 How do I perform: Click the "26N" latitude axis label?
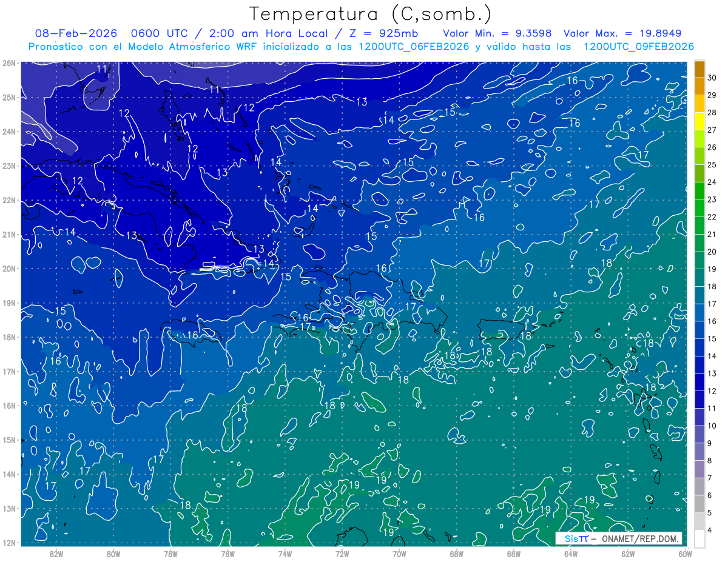[9, 63]
